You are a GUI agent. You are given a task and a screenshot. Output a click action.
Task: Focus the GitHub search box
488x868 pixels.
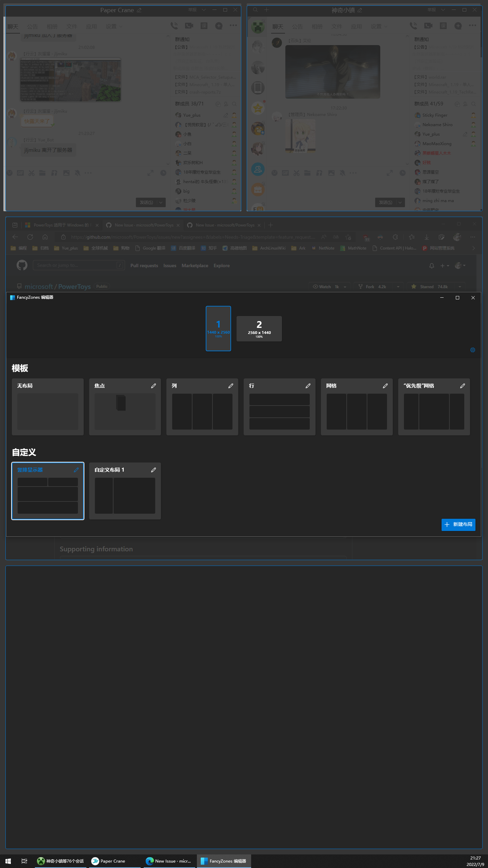pos(79,265)
